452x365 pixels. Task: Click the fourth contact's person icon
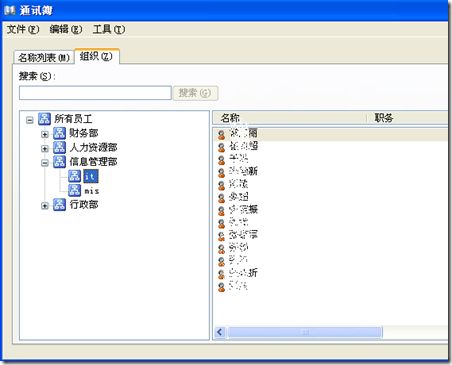221,173
